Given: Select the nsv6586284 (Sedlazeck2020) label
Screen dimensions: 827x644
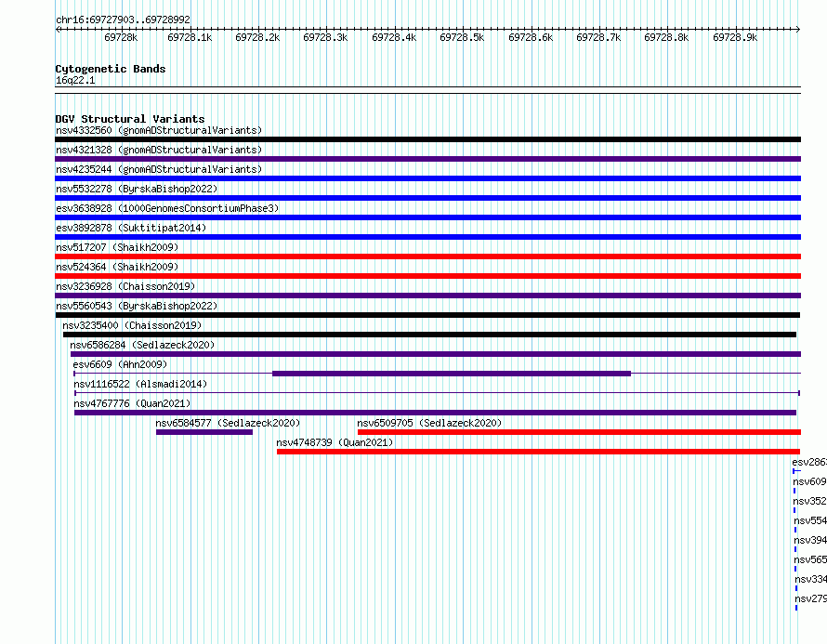Looking at the screenshot, I should (142, 345).
